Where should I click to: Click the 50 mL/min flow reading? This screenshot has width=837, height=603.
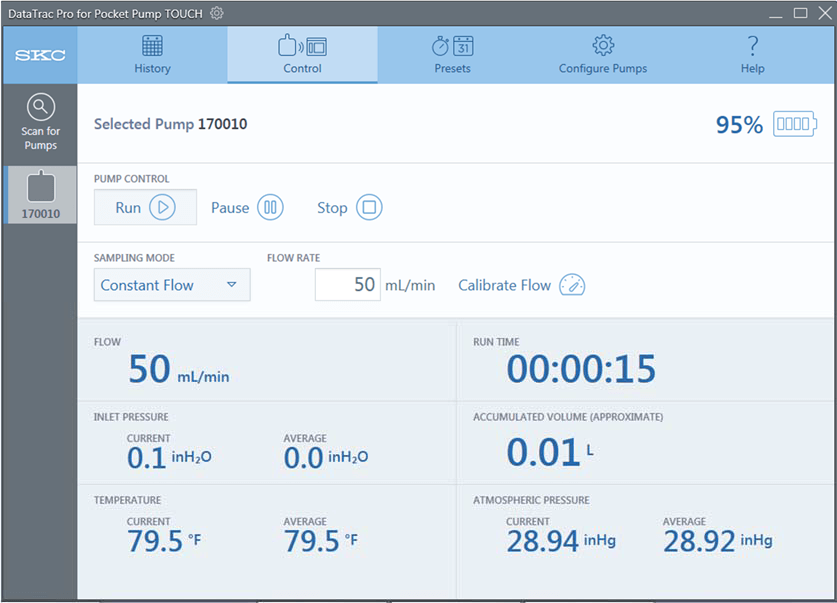tap(179, 369)
